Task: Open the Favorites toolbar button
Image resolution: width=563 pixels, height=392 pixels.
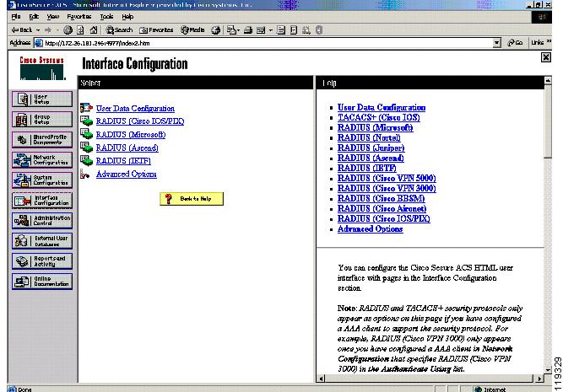Action: [x=156, y=30]
